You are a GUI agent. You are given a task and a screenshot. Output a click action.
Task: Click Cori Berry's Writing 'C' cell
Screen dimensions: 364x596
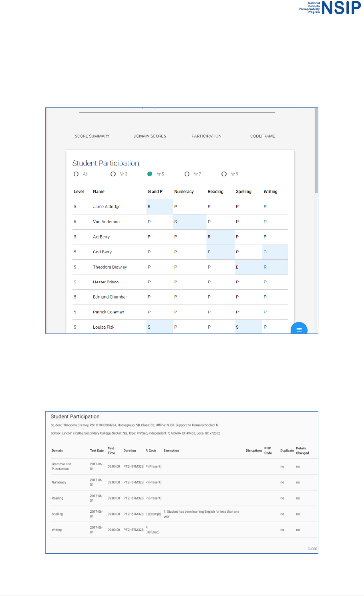coord(275,252)
